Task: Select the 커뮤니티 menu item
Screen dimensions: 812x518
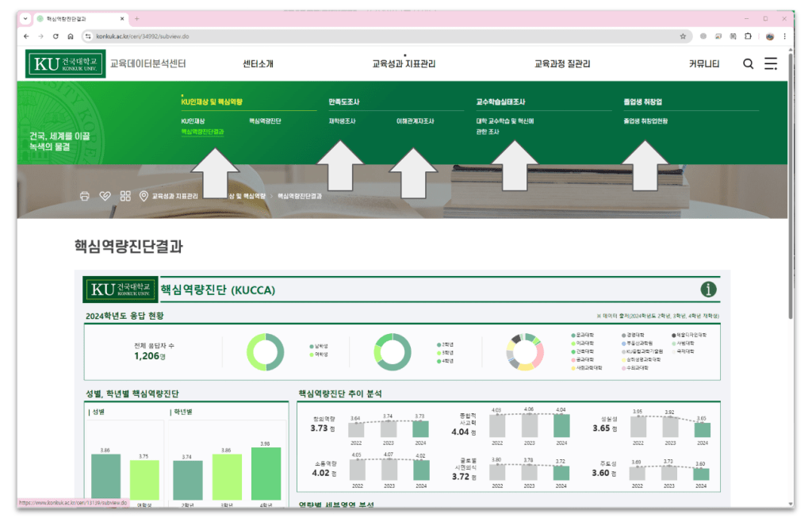Action: [704, 63]
